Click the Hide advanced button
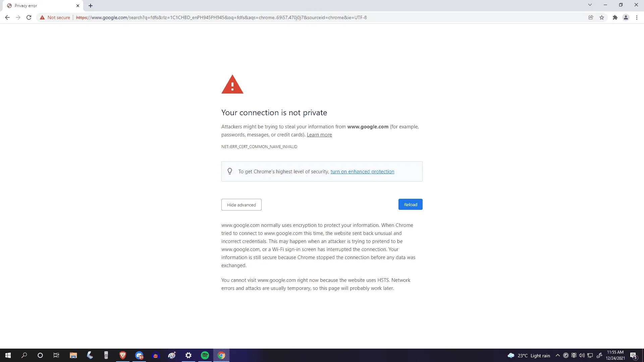 tap(241, 205)
